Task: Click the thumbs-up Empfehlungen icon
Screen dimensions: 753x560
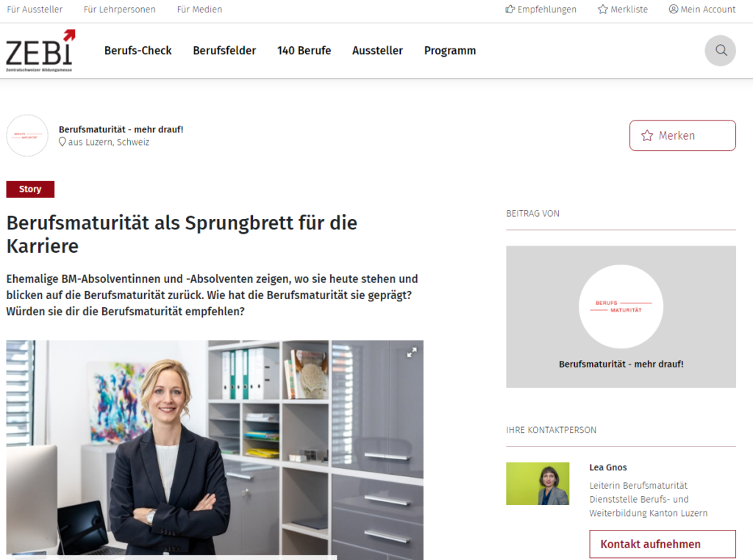Action: coord(510,9)
